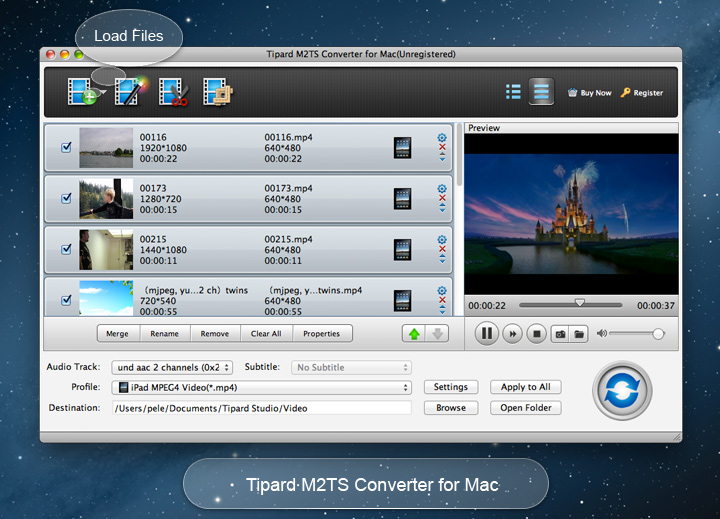Switch to detailed list view icon
720x519 pixels.
[513, 92]
